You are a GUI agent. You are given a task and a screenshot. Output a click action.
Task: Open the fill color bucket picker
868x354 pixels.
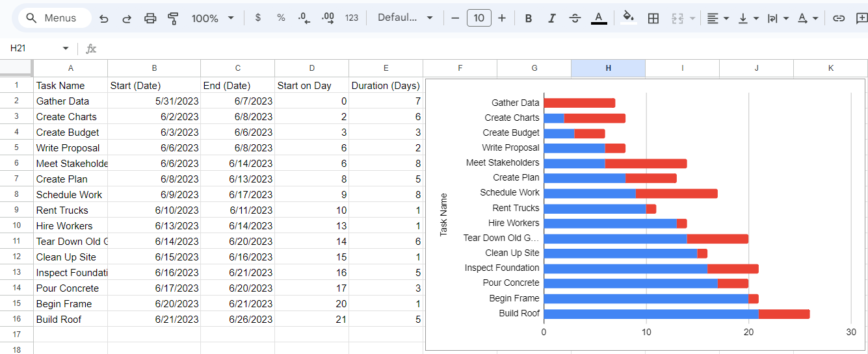click(x=628, y=18)
